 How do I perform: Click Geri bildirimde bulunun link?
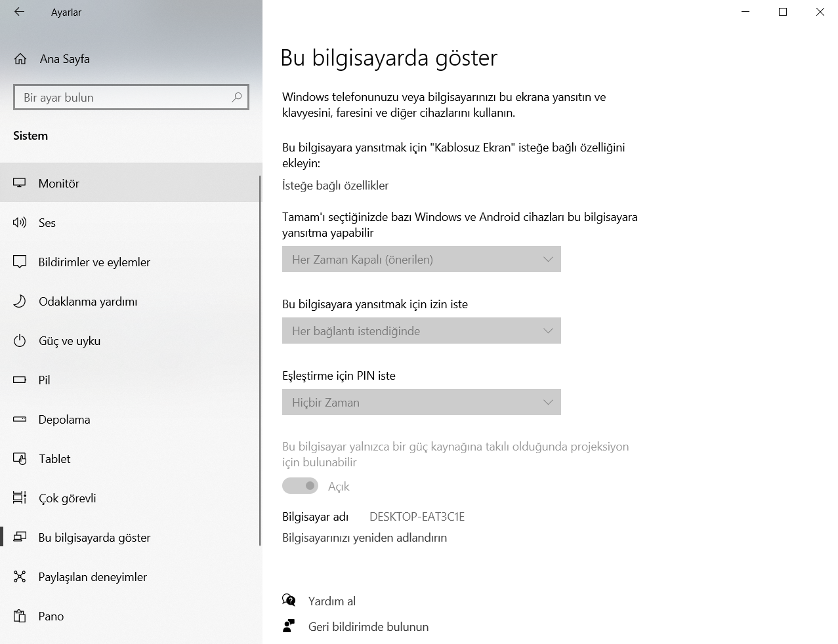click(x=368, y=626)
